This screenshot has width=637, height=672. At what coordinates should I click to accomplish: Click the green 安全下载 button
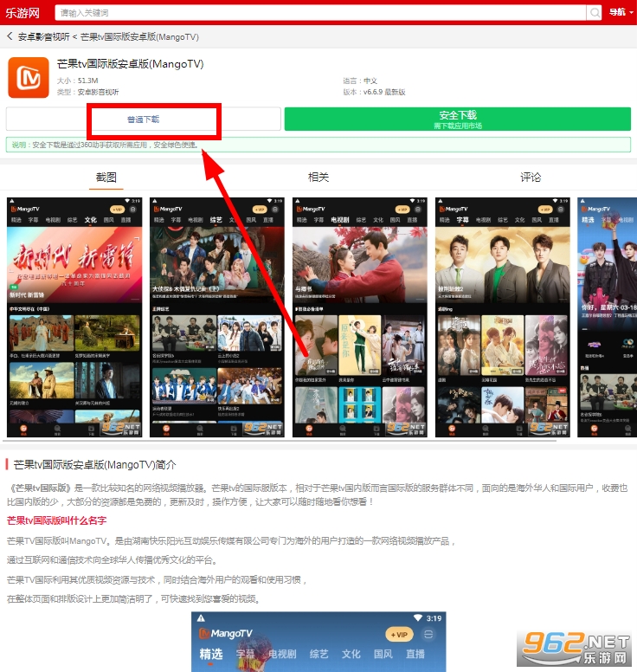coord(458,120)
